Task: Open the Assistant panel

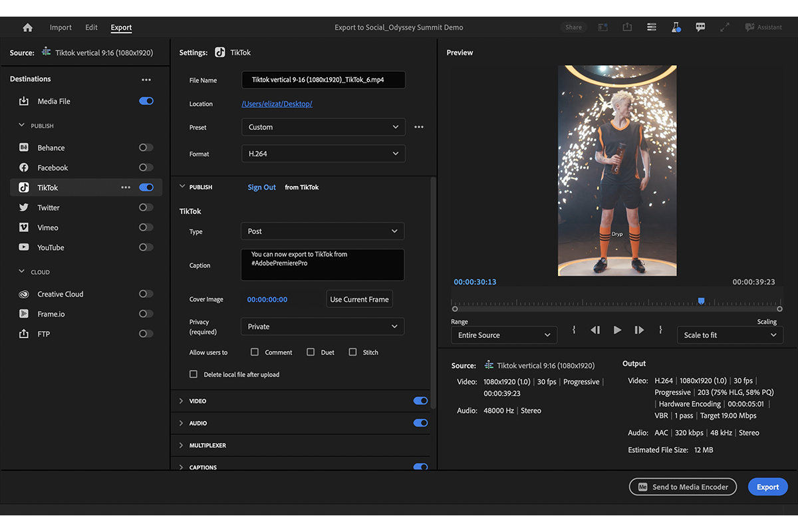Action: [x=763, y=27]
